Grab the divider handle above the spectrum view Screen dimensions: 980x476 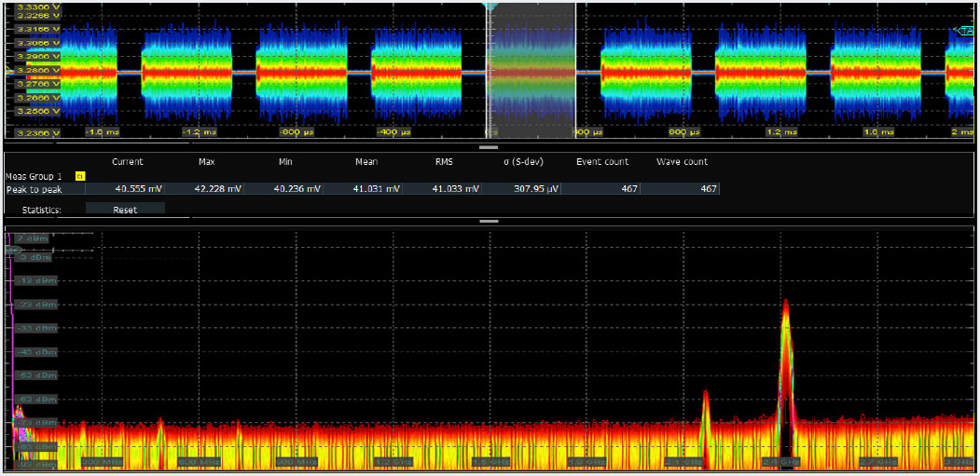pos(488,221)
